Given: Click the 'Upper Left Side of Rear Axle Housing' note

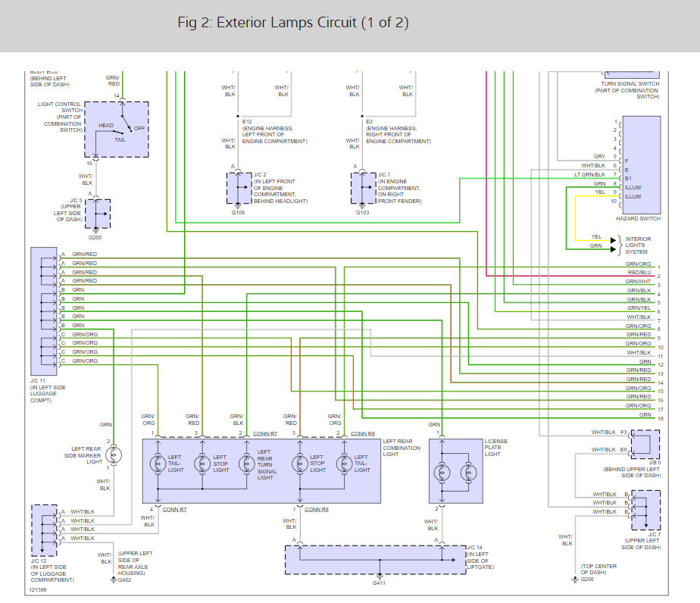Looking at the screenshot, I should (136, 564).
